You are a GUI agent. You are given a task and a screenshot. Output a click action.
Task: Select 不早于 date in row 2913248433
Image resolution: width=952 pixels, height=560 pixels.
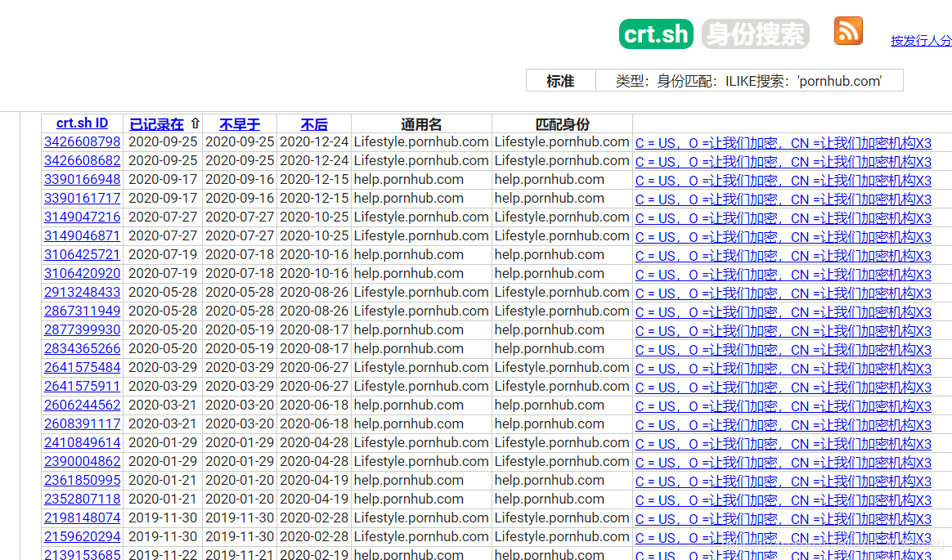click(239, 293)
